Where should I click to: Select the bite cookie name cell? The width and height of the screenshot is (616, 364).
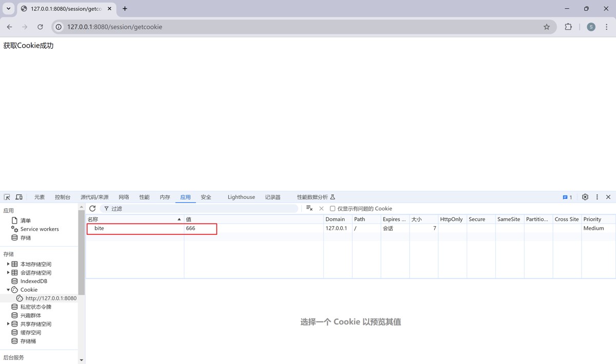coord(134,228)
